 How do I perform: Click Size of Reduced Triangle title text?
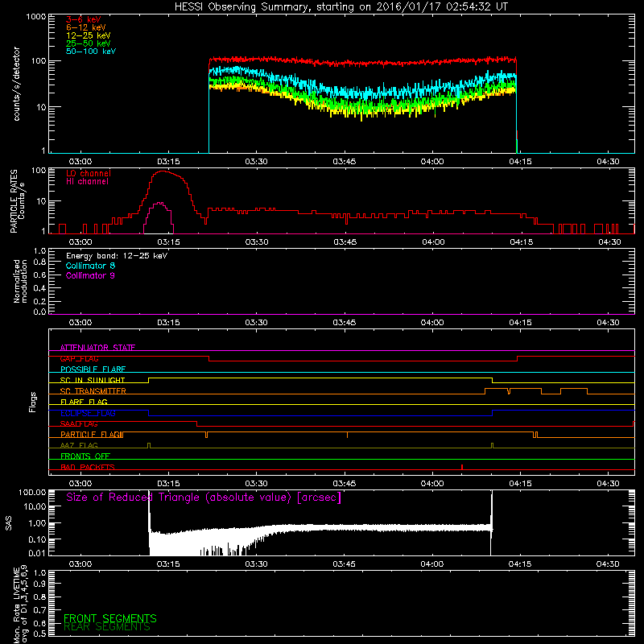pos(204,497)
